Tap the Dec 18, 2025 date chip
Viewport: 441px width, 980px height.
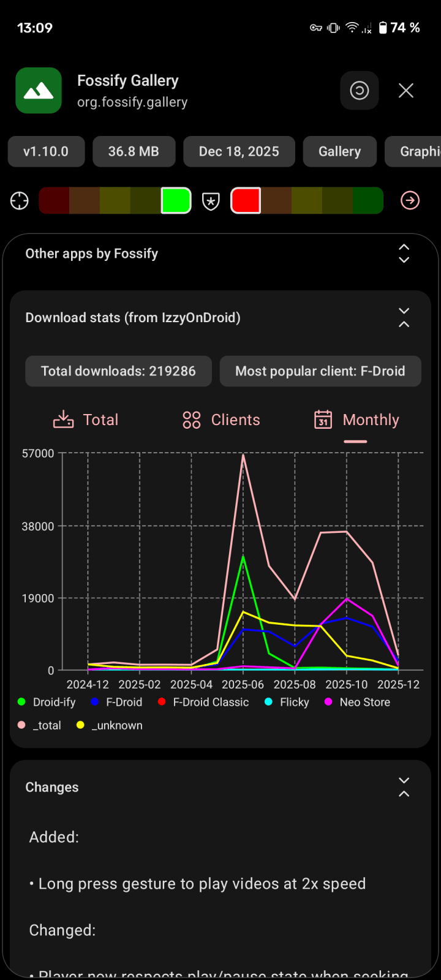click(x=239, y=151)
